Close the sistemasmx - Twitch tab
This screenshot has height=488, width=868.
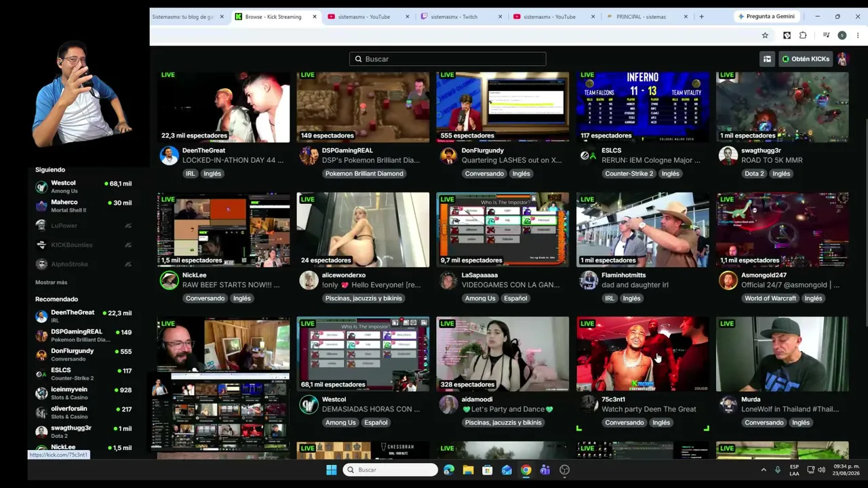pos(500,16)
